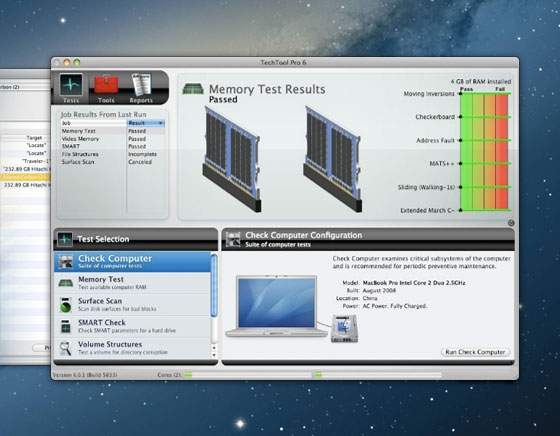
Task: Select the left RAM stick graphic
Action: [232, 159]
